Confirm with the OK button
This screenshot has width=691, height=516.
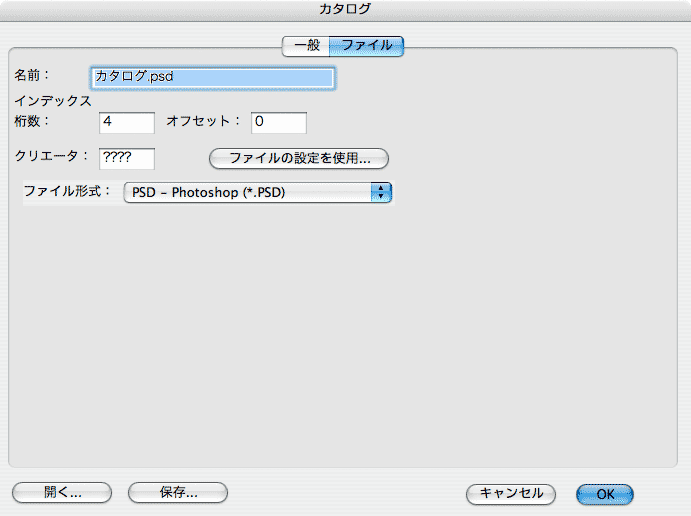click(605, 494)
